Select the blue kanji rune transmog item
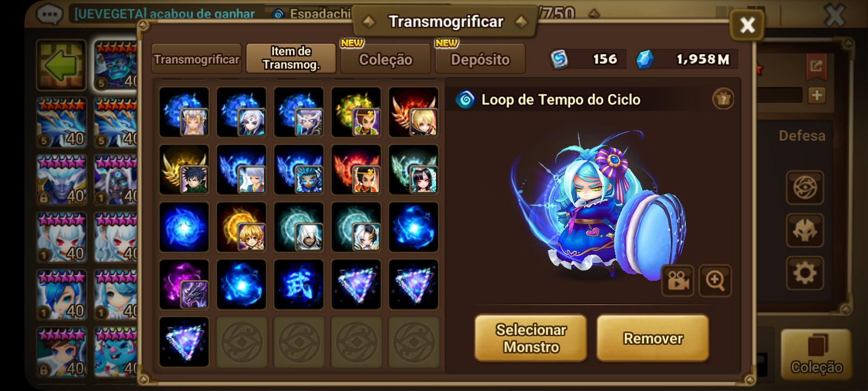This screenshot has width=868, height=391. coord(298,285)
